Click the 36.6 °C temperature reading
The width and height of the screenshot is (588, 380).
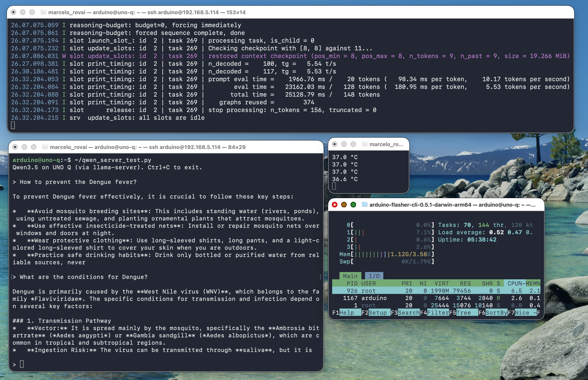tap(345, 179)
